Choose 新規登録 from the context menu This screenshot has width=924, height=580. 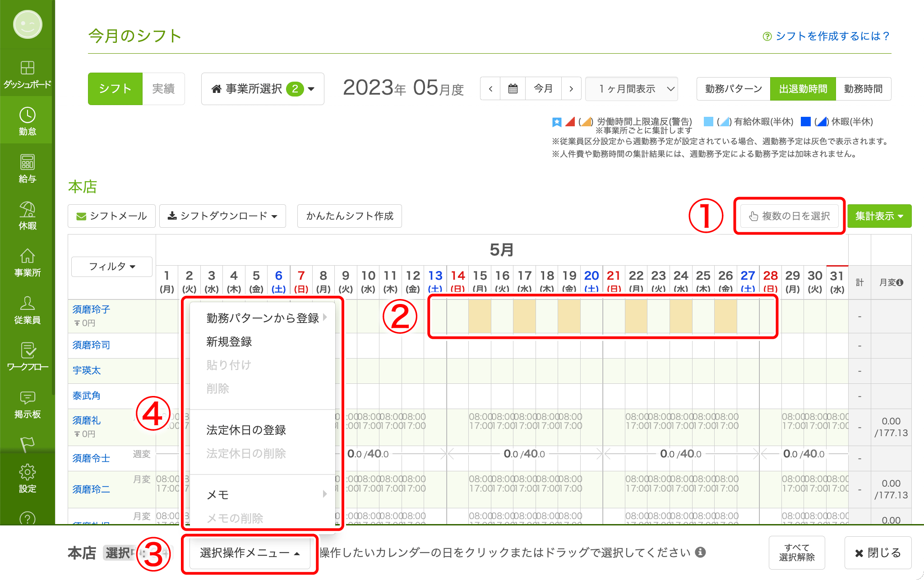point(229,342)
